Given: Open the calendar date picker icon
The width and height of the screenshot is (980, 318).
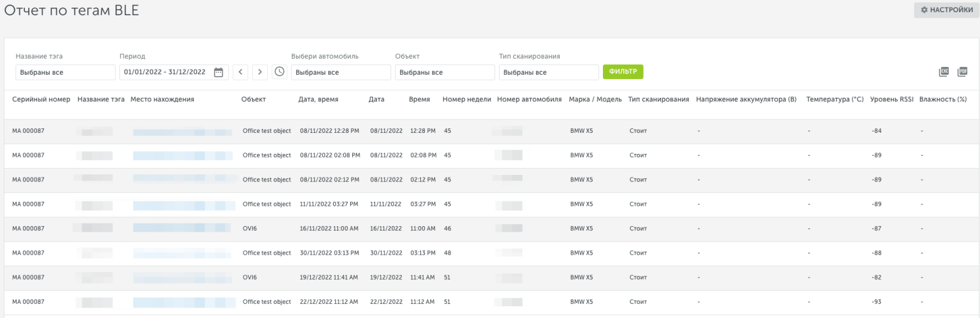Looking at the screenshot, I should [x=218, y=72].
